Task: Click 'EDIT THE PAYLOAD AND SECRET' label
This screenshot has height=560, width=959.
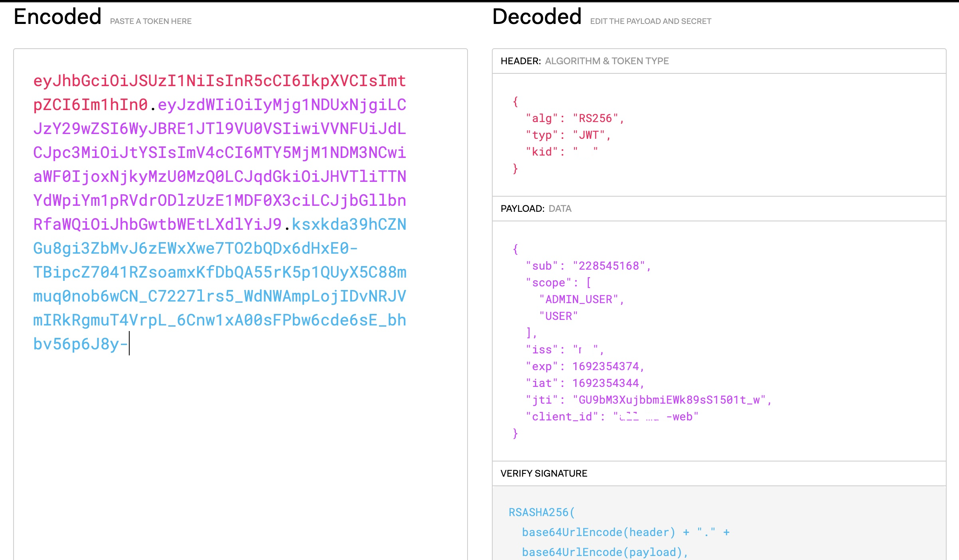Action: click(x=651, y=21)
